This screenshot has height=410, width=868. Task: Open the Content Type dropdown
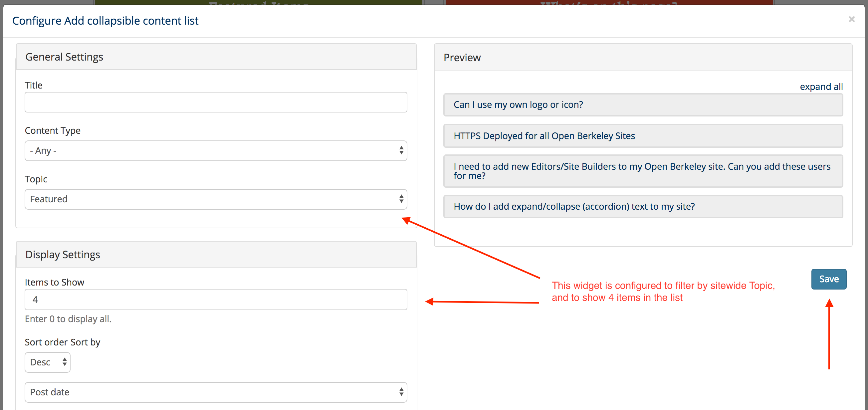(x=216, y=151)
